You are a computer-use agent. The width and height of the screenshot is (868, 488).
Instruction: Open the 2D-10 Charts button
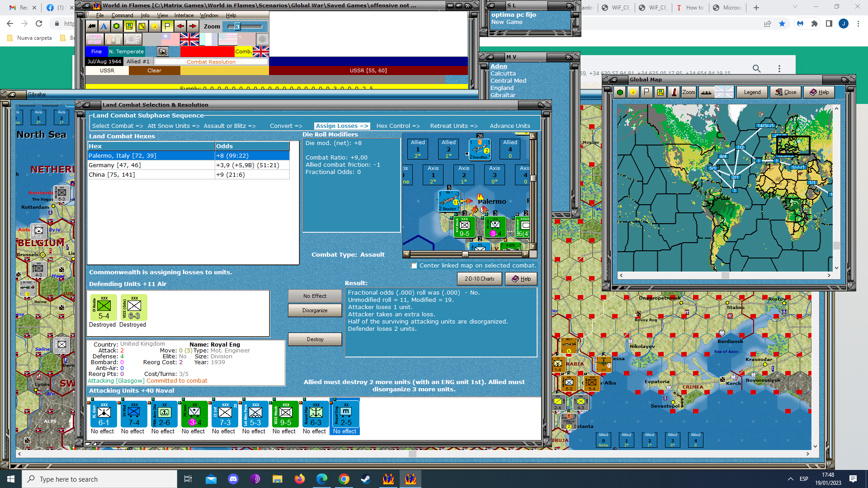pos(479,279)
